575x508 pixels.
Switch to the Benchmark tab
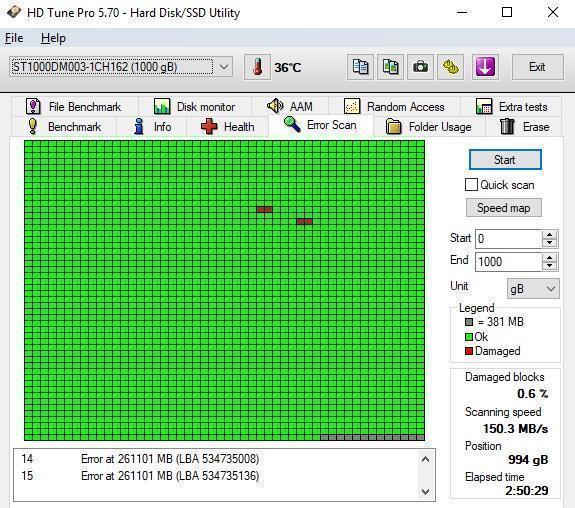[65, 127]
